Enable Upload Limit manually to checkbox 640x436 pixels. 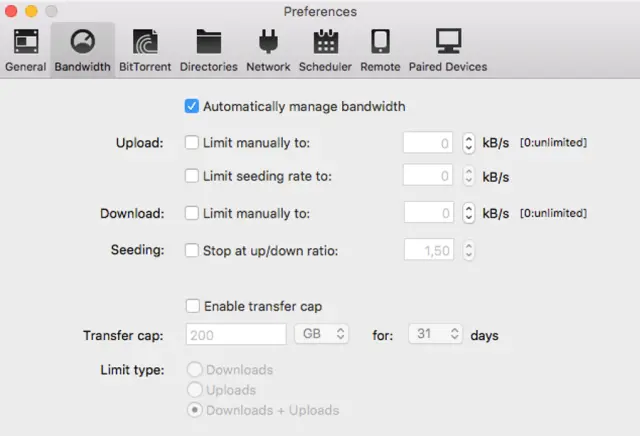coord(192,143)
